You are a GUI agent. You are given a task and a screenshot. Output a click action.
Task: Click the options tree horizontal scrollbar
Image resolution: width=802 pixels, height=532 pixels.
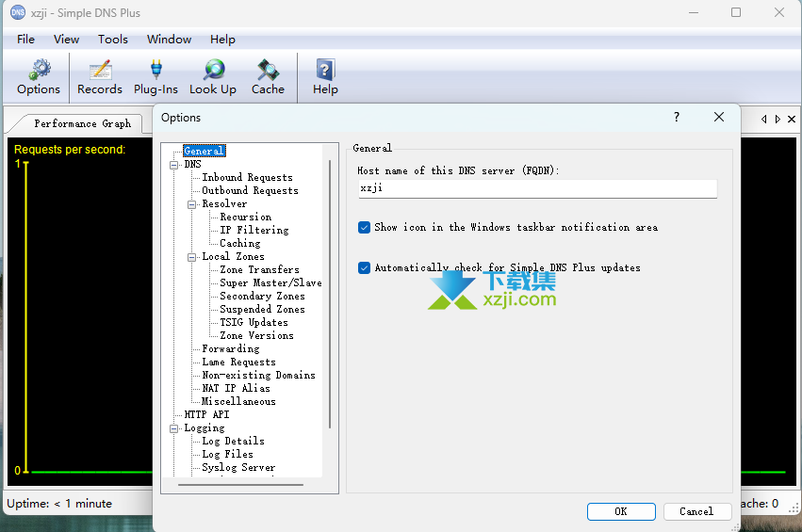tap(240, 485)
